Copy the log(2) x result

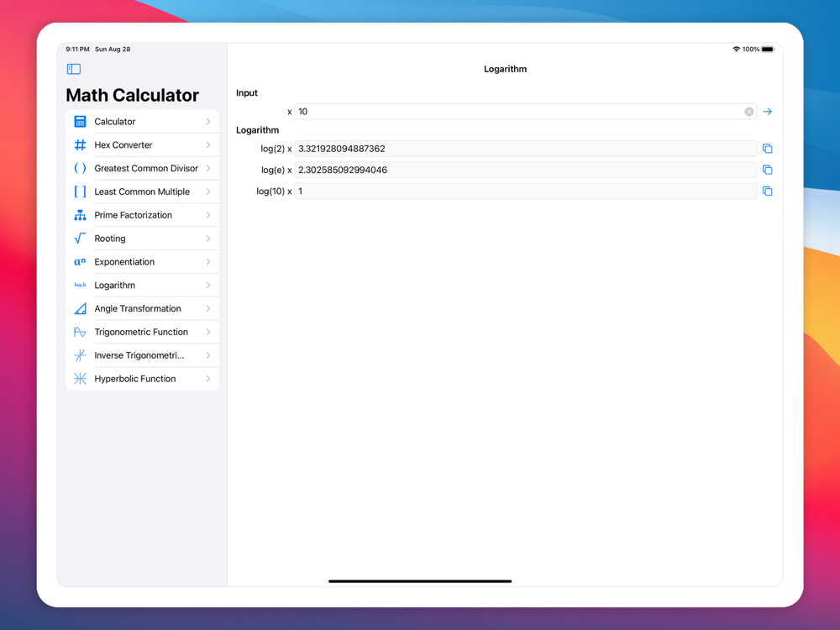pos(767,149)
